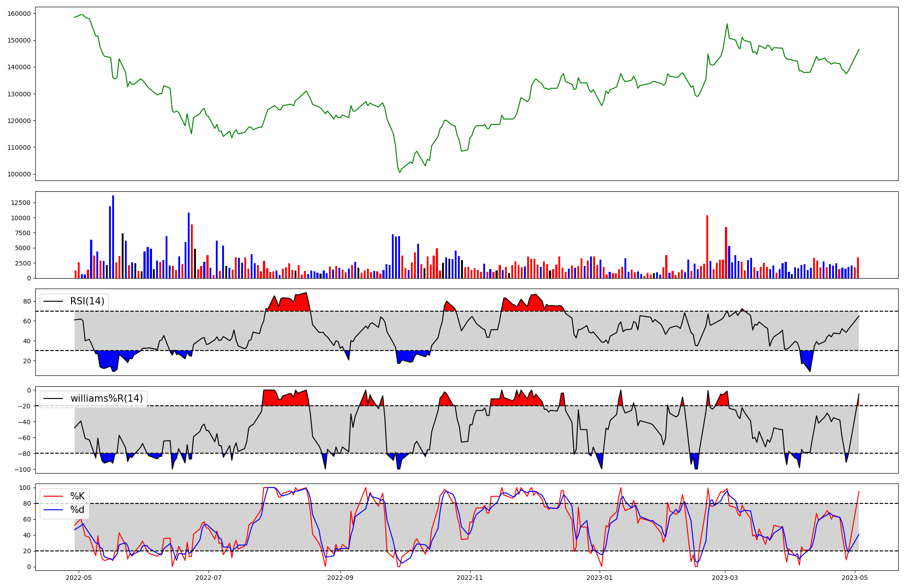Select the 2022-07 date tick label
Image resolution: width=905 pixels, height=588 pixels.
tap(209, 578)
